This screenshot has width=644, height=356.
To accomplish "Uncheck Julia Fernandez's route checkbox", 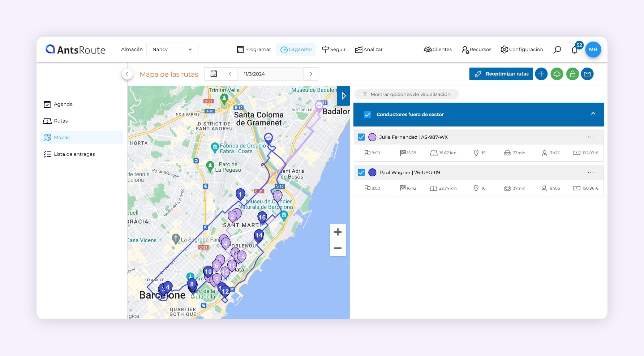I will click(x=361, y=137).
